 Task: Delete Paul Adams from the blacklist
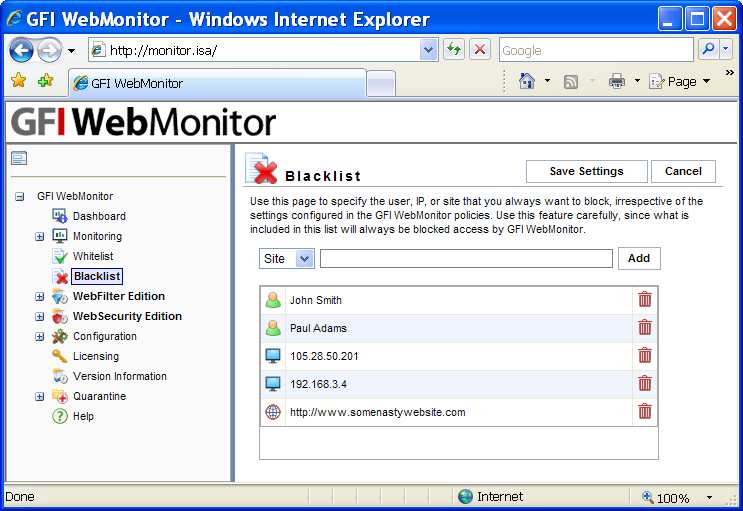coord(644,328)
